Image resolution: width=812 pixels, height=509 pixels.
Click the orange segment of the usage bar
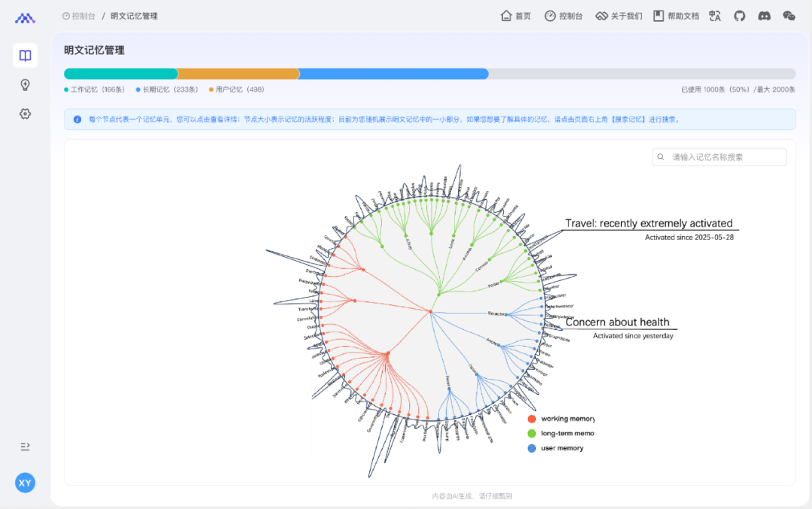238,74
